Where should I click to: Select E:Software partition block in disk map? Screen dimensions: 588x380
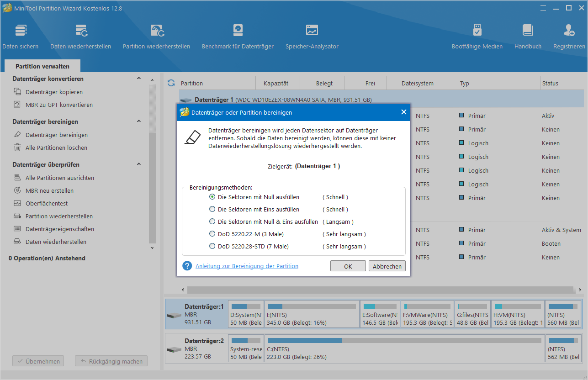pyautogui.click(x=380, y=314)
